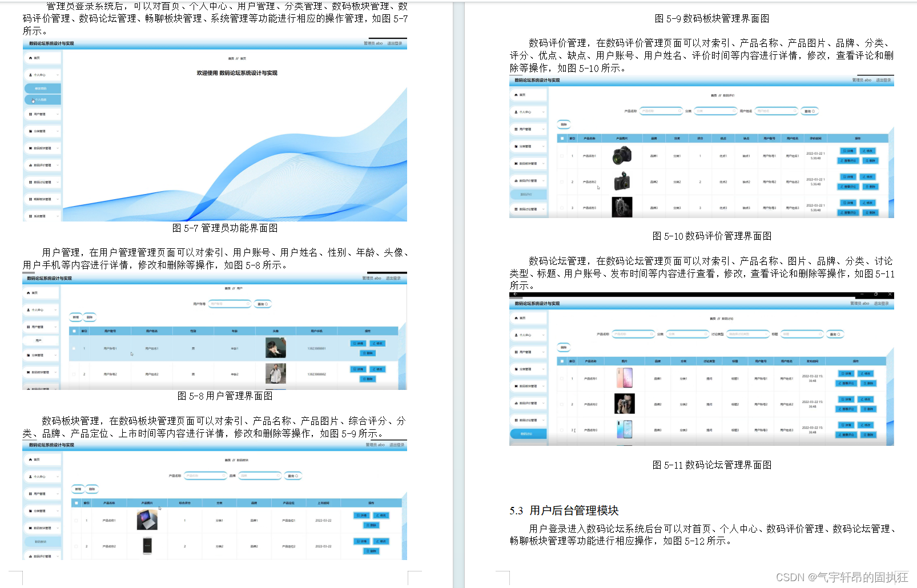This screenshot has width=917, height=588.
Task: Click the 首页 home icon in Figure 5-7 sidebar
Action: pyautogui.click(x=30, y=58)
